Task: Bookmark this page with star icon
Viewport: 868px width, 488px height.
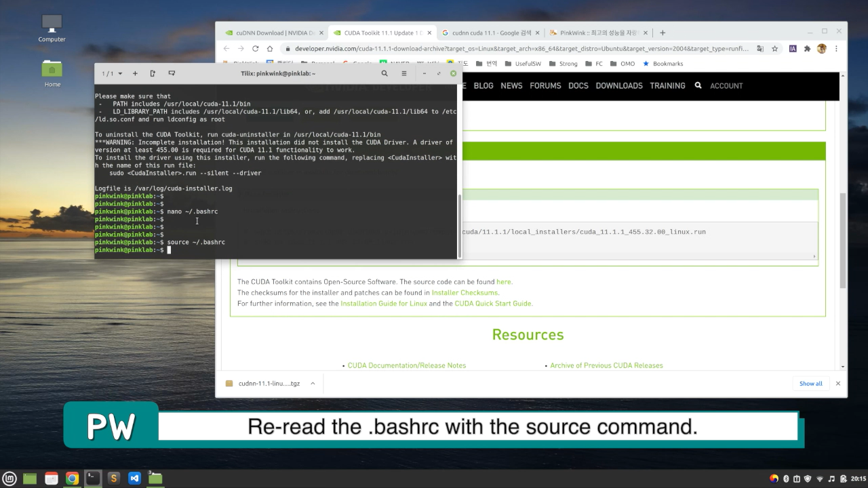Action: 774,49
